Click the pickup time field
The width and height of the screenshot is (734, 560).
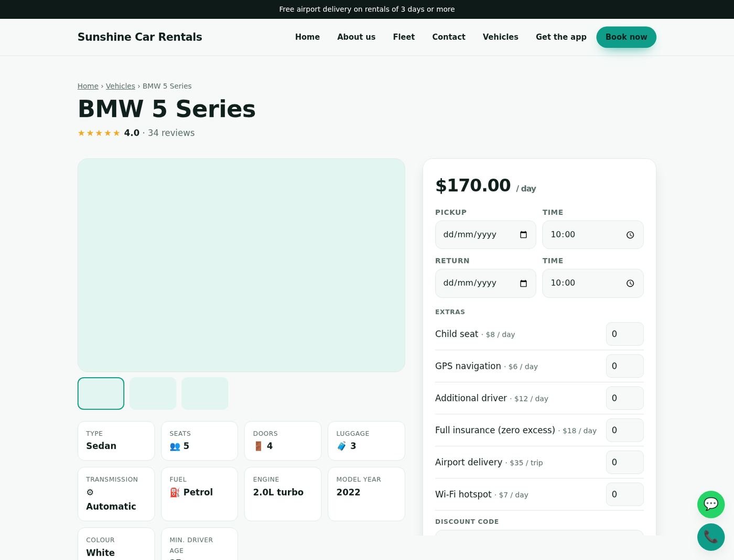[593, 235]
